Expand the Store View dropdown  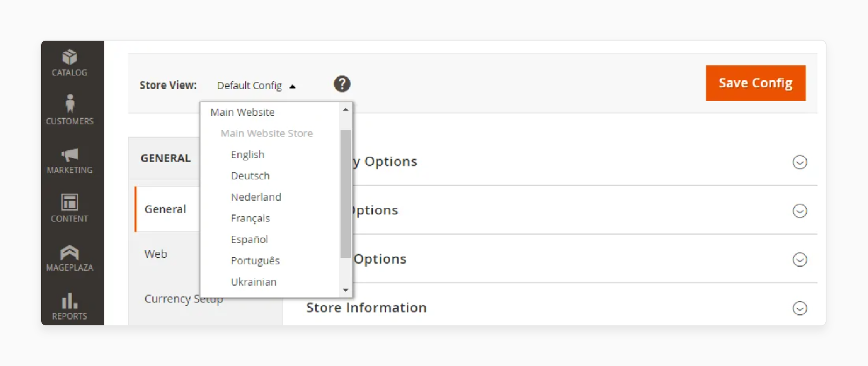(x=255, y=84)
